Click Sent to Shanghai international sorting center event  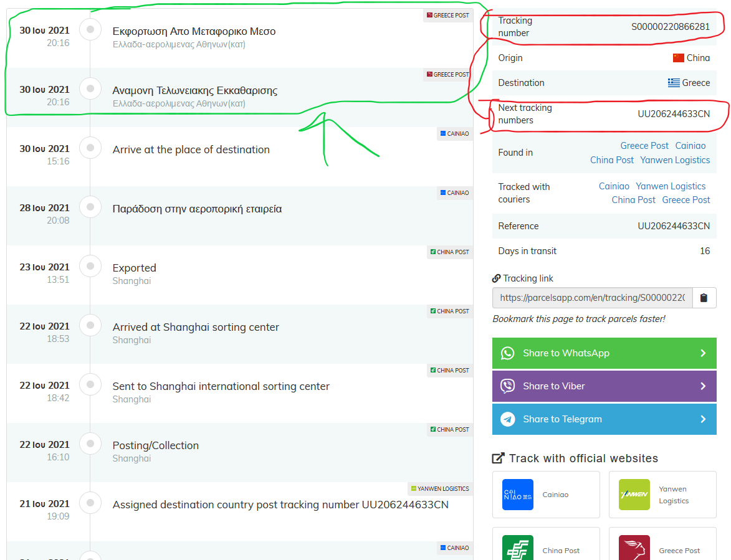tap(221, 386)
